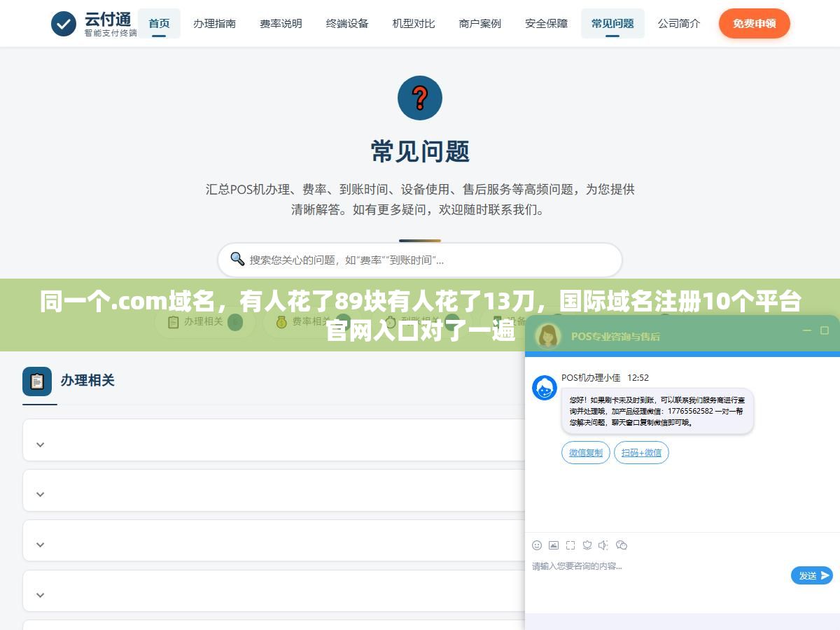Click the chat message bubble from 小佳

[657, 412]
